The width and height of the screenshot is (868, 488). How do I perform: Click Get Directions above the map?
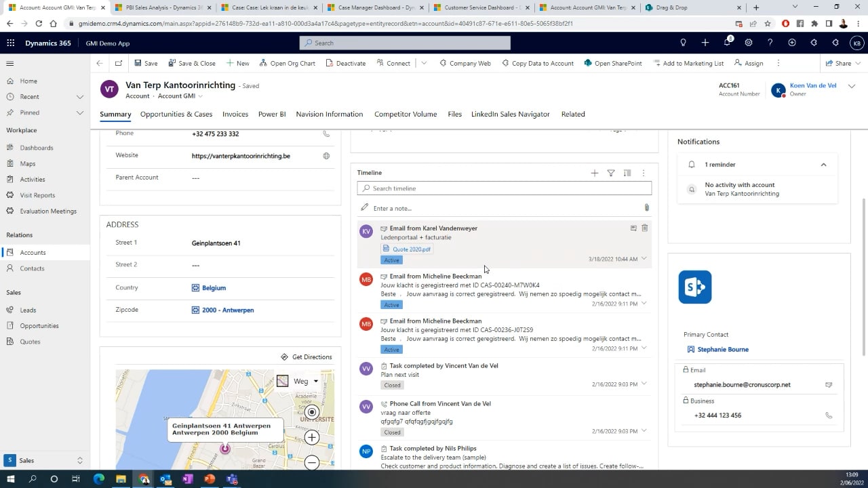pos(307,357)
